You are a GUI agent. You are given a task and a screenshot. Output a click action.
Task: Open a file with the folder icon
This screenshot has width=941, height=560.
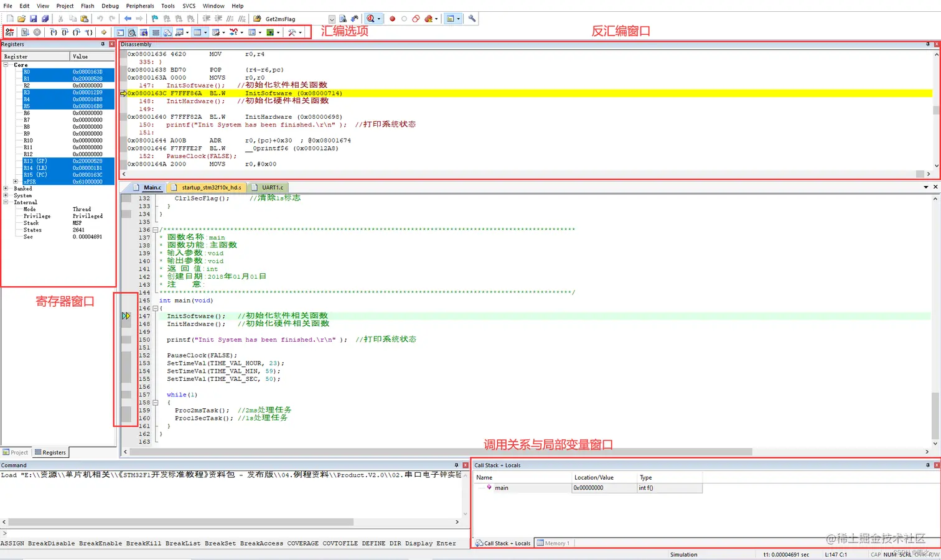click(x=22, y=19)
